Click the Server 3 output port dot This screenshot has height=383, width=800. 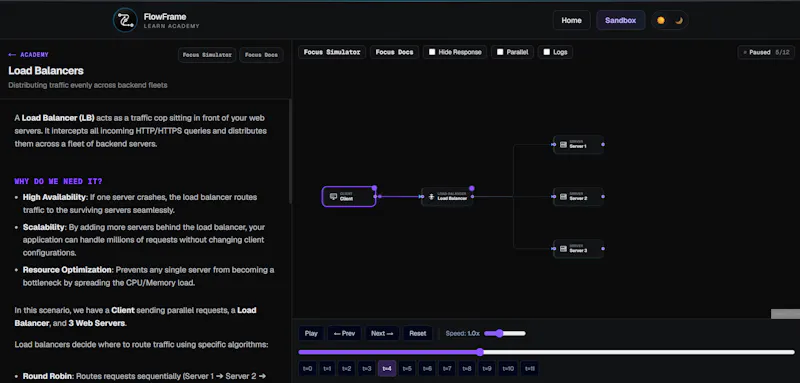coord(603,248)
